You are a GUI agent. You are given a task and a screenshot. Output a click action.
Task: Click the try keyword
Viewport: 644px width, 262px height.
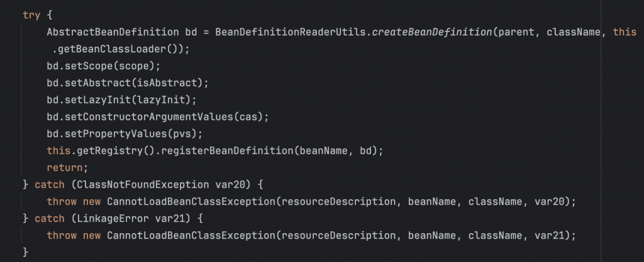31,15
